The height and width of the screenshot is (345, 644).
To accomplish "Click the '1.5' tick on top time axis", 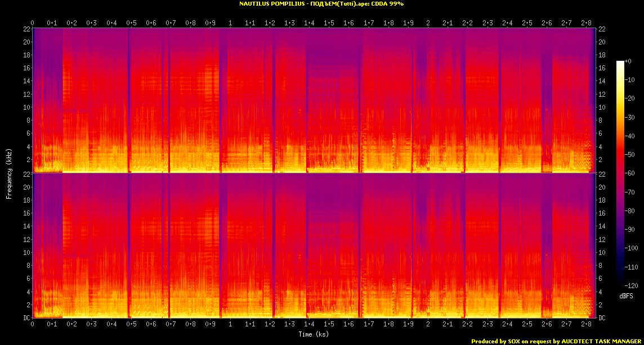I will 329,23.
